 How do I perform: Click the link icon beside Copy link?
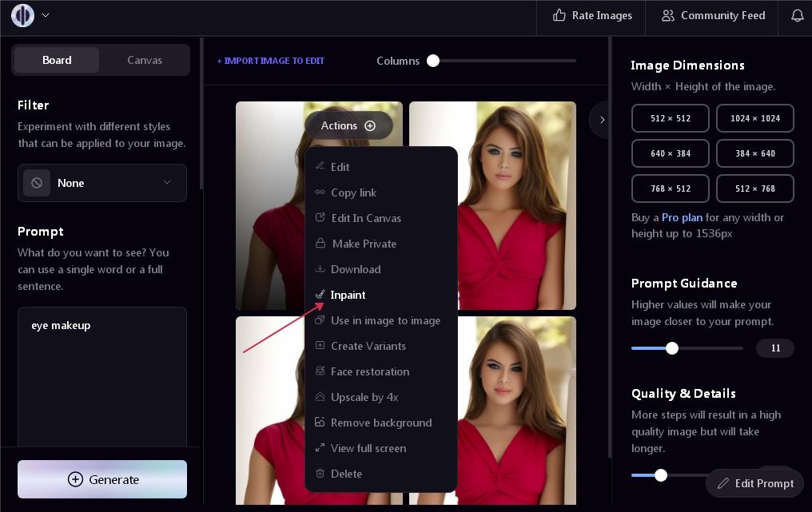coord(320,192)
